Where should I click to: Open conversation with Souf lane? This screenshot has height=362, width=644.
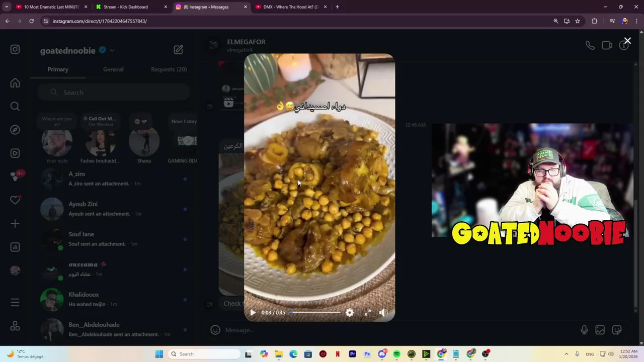pos(113,239)
